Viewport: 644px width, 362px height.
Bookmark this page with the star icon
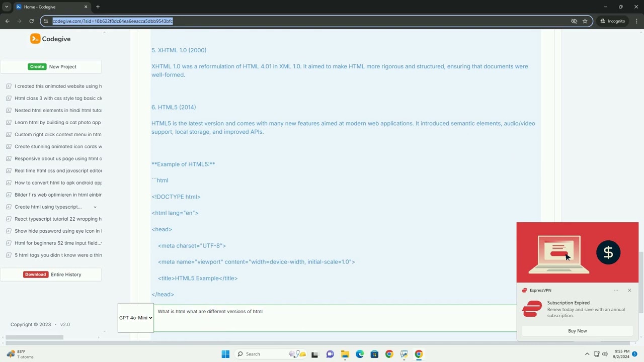click(x=585, y=21)
